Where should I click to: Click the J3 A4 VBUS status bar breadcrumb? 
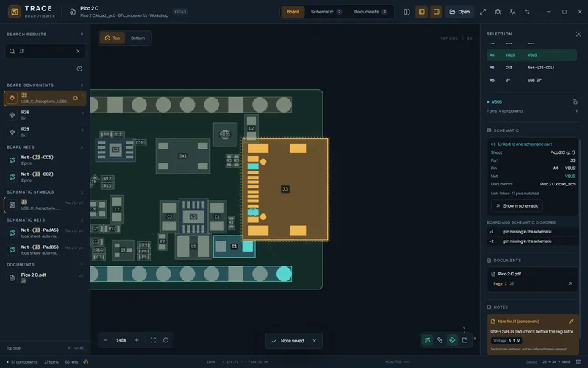556,362
